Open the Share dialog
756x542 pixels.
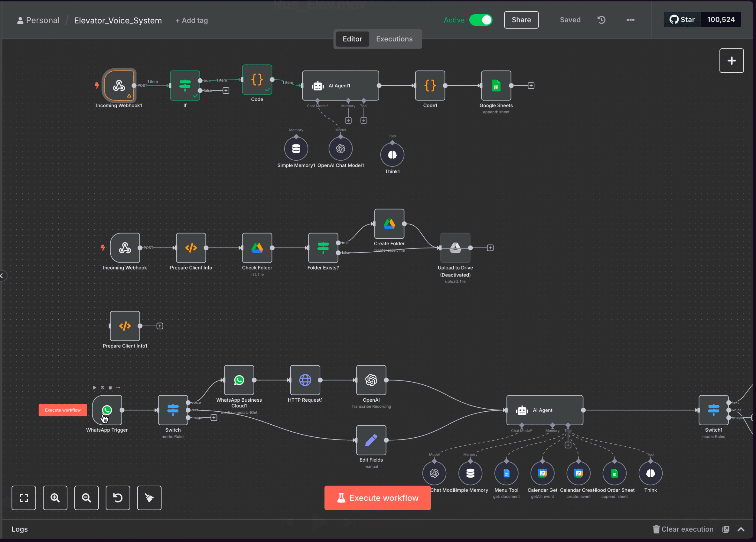click(521, 20)
